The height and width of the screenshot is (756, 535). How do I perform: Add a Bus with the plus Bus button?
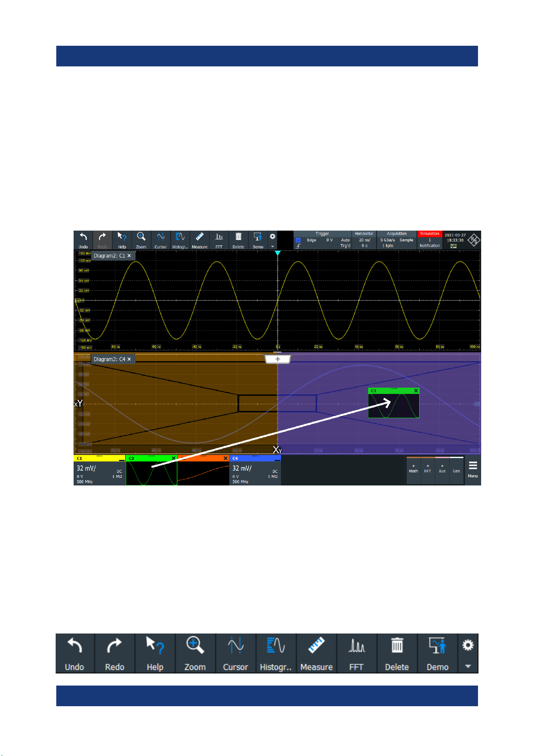coord(442,470)
